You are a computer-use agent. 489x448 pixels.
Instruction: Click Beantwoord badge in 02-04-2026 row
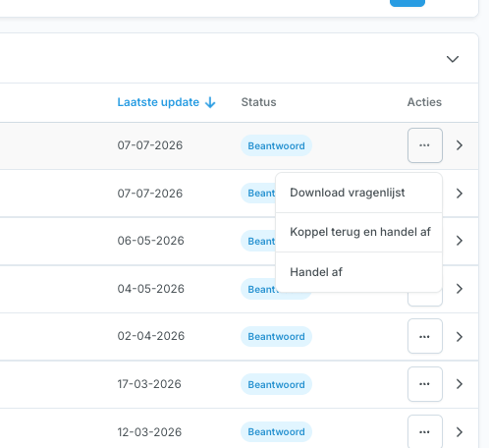276,336
